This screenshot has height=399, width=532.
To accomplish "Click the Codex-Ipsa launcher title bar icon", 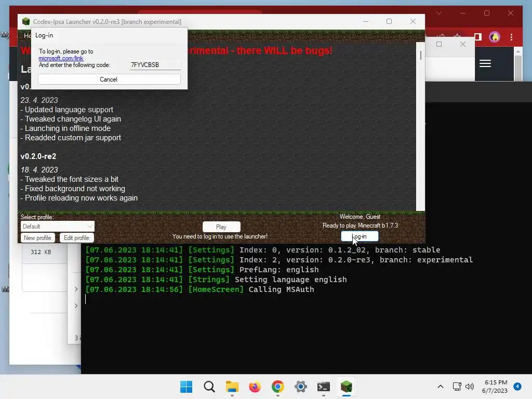I will [x=26, y=21].
